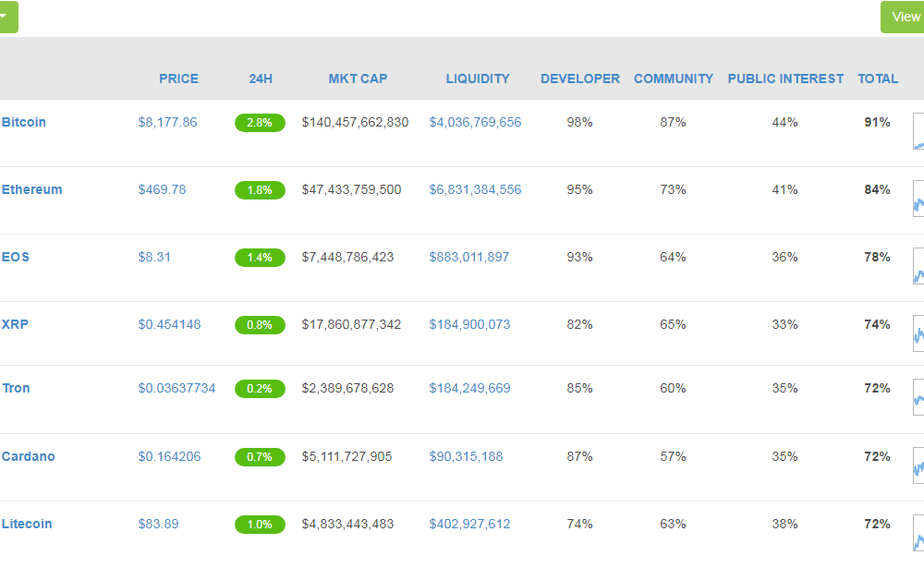This screenshot has height=568, width=924.
Task: Open Tron liquidity $184,249,669
Action: pyautogui.click(x=469, y=388)
